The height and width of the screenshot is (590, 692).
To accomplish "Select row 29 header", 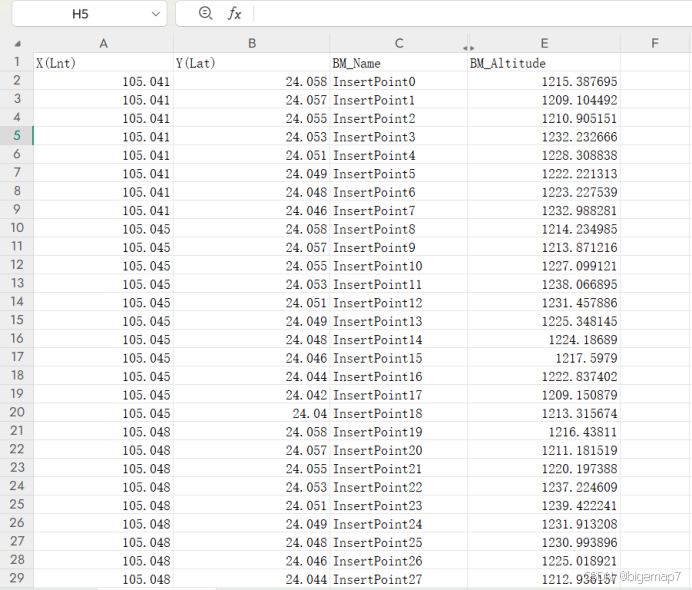I will pyautogui.click(x=17, y=578).
